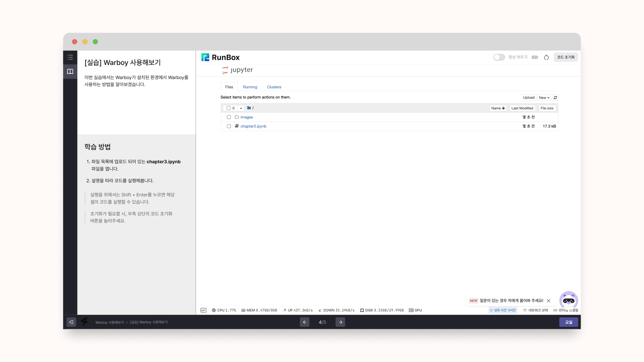
Task: Click the lesson title Warboy heading
Action: coord(122,62)
